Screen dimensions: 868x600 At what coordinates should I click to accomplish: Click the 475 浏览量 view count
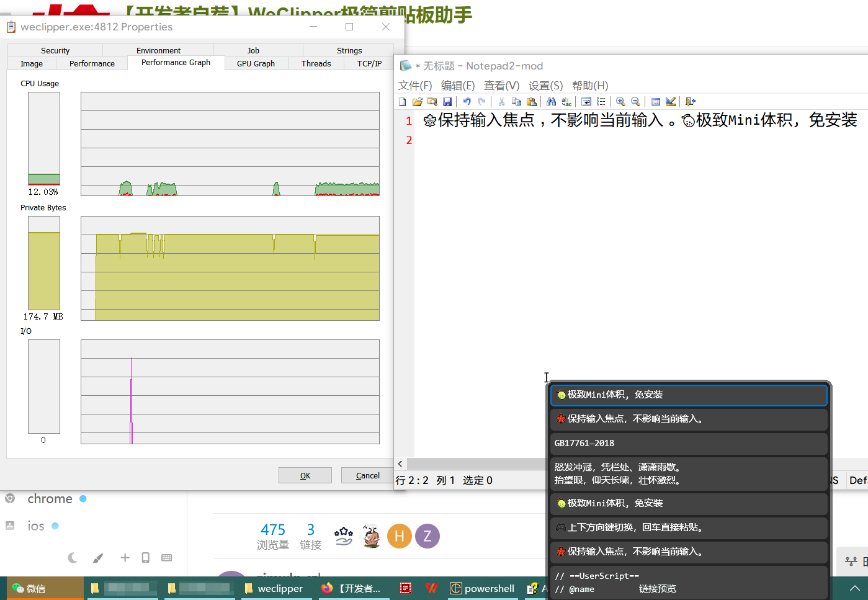[273, 537]
